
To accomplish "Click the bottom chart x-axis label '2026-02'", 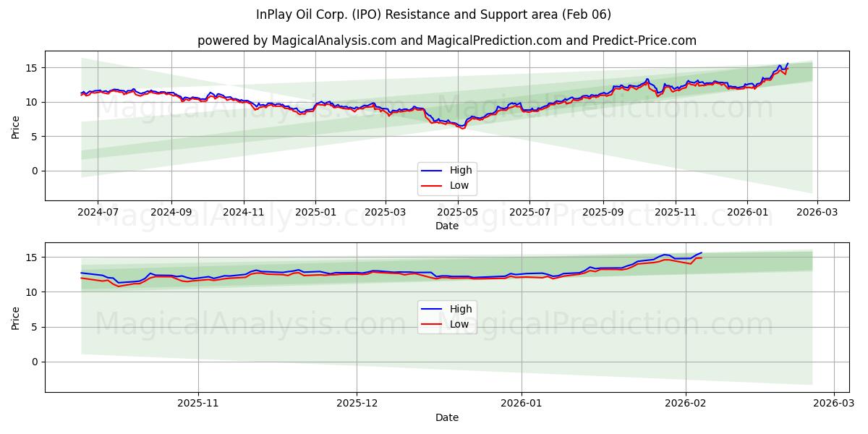I will tap(686, 404).
